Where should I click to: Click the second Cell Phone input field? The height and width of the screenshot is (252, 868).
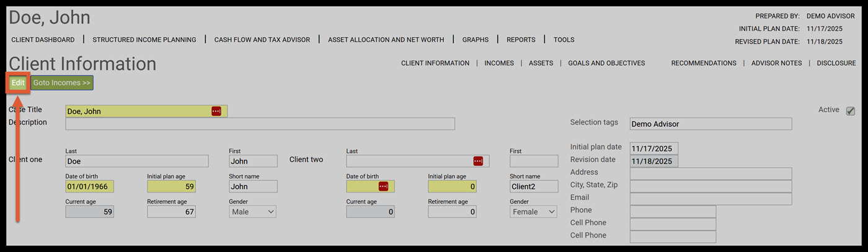tap(673, 237)
